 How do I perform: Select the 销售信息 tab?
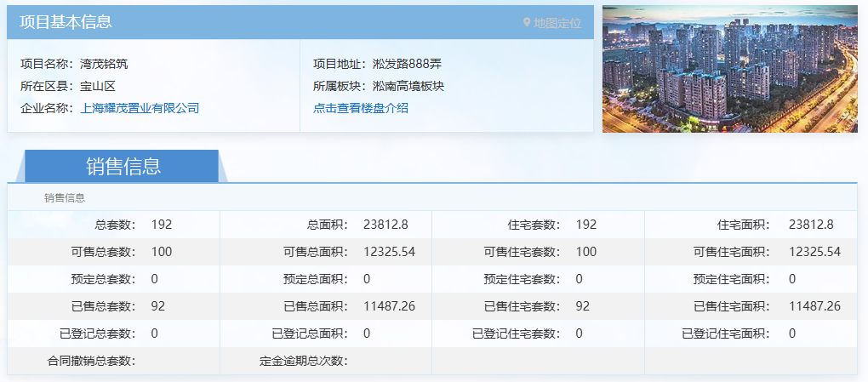[x=123, y=166]
